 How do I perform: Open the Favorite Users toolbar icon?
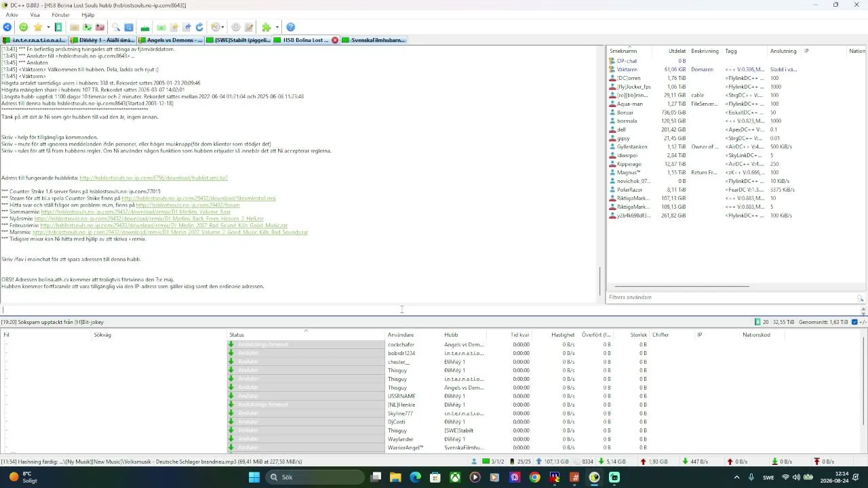pos(58,27)
